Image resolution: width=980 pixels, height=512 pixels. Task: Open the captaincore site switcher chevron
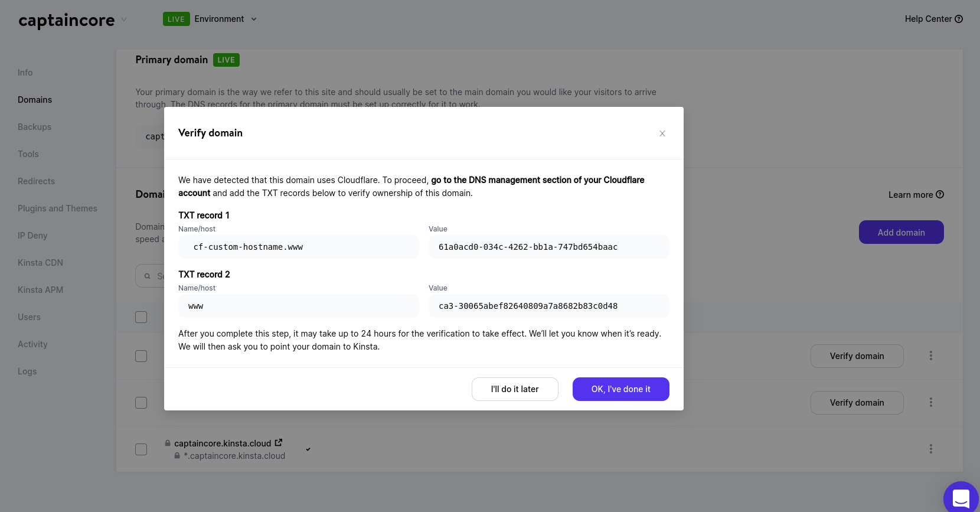pos(124,19)
